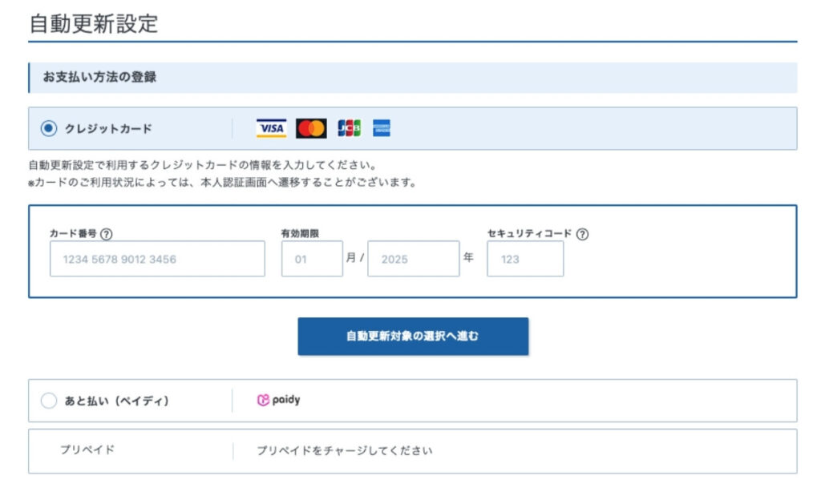The image size is (821, 504).
Task: Click the Mastercard brand icon
Action: point(311,127)
